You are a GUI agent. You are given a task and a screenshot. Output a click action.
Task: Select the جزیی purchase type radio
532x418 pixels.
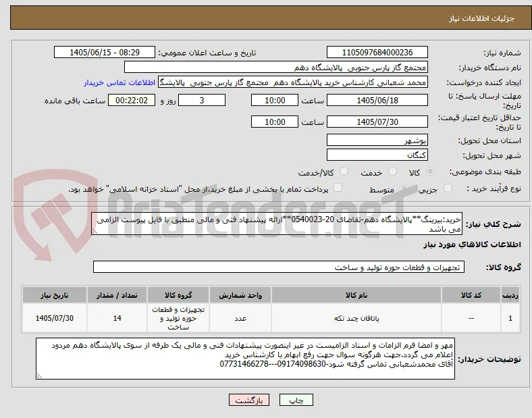(x=448, y=188)
